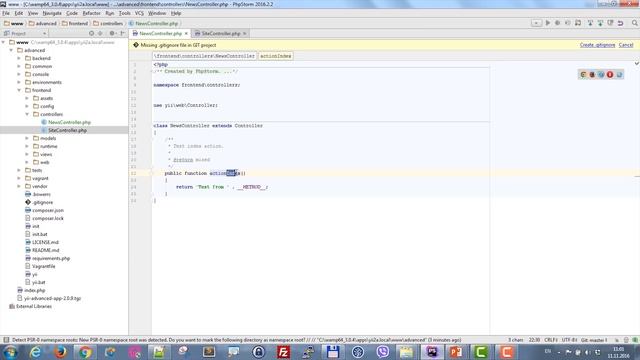Open the file in the Chrome browser icon

click(x=583, y=74)
